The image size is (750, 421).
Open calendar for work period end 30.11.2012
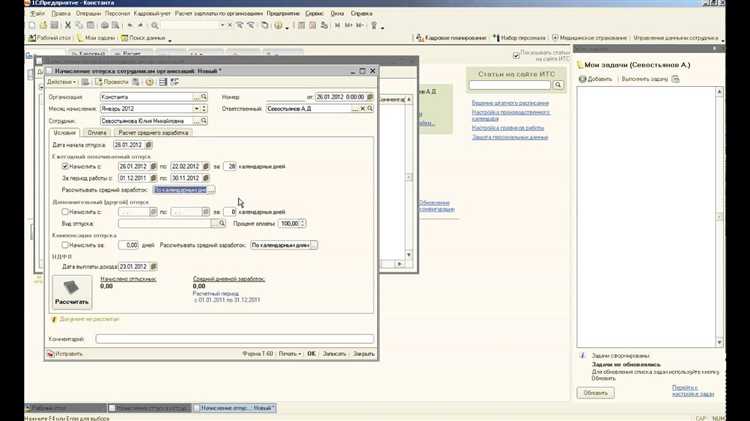[x=206, y=178]
